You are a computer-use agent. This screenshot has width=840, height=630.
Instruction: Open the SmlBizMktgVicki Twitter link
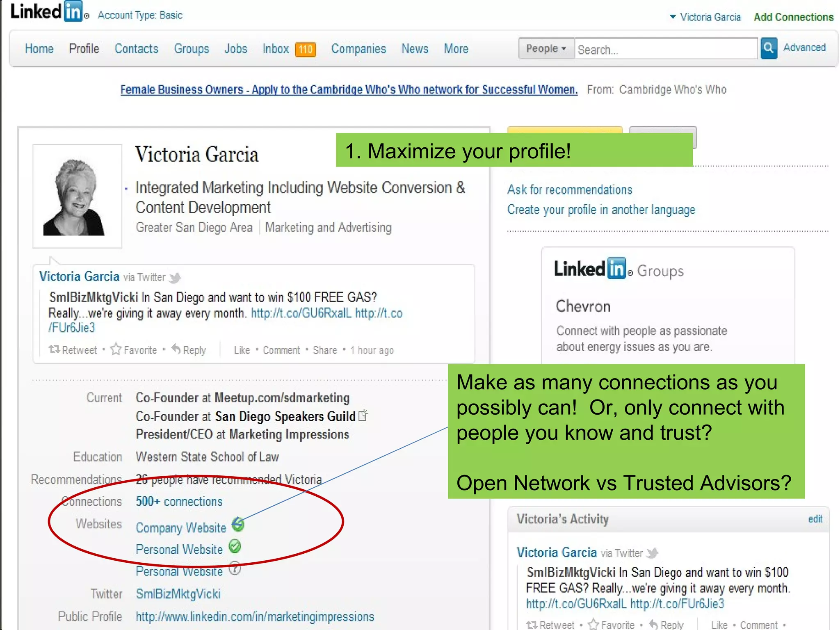coord(178,594)
